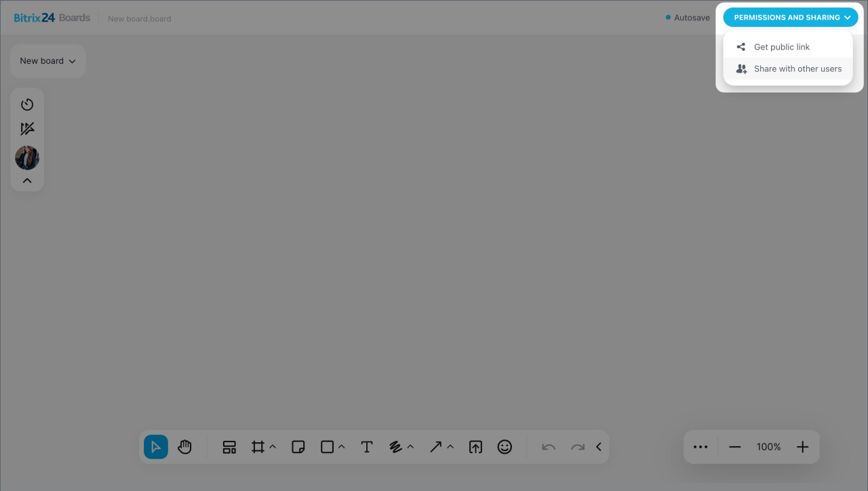Activate the hand pan tool
Screen dimensions: 868x491
pyautogui.click(x=185, y=447)
